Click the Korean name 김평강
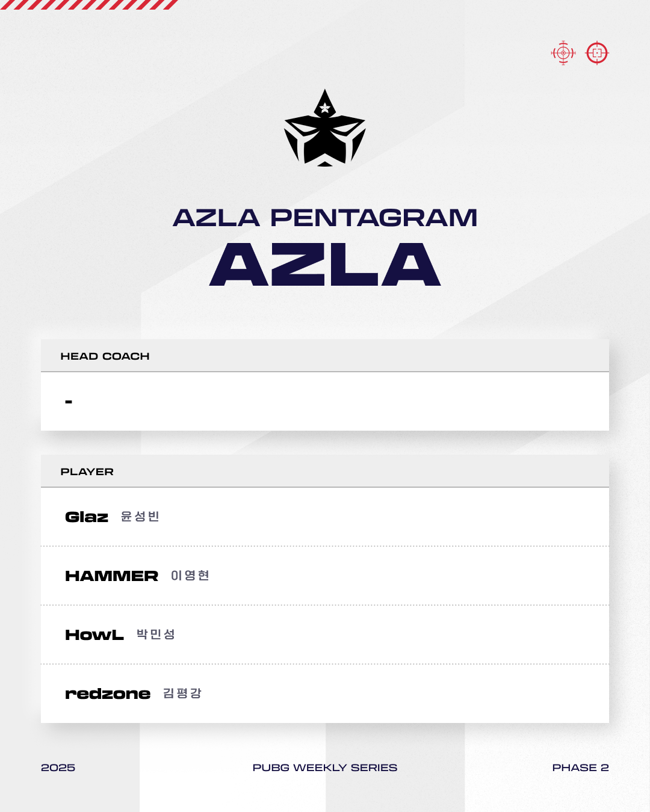 click(x=182, y=694)
